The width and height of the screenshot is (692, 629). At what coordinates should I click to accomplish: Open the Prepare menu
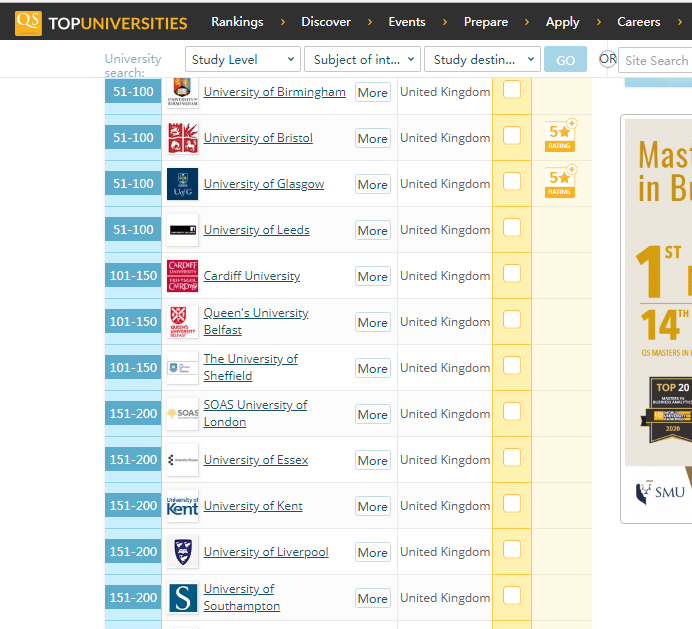485,22
